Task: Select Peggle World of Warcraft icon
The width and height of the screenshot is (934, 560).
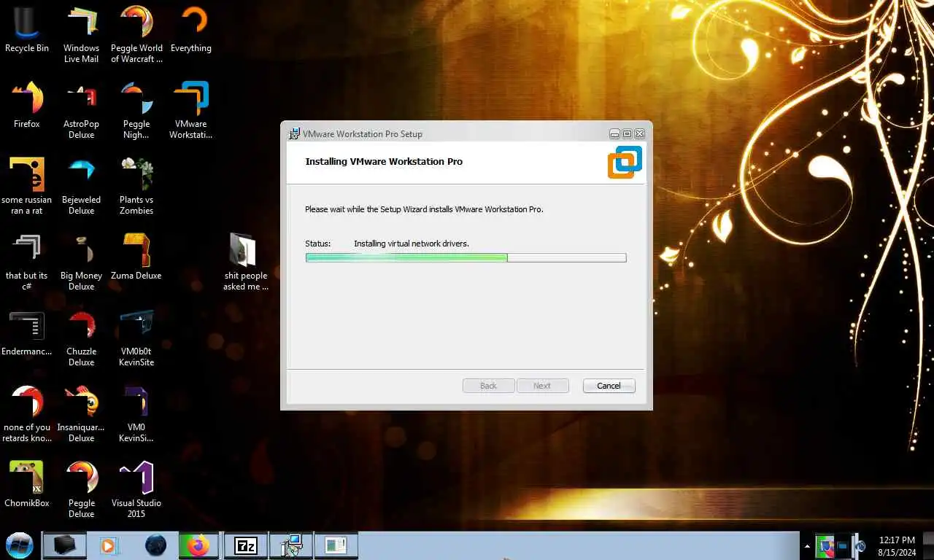Action: pos(136,34)
